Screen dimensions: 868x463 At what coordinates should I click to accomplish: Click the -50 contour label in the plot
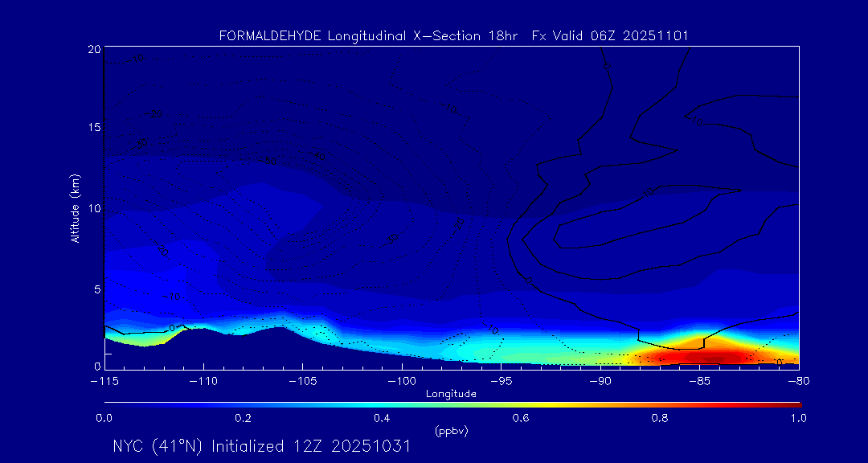(x=269, y=161)
